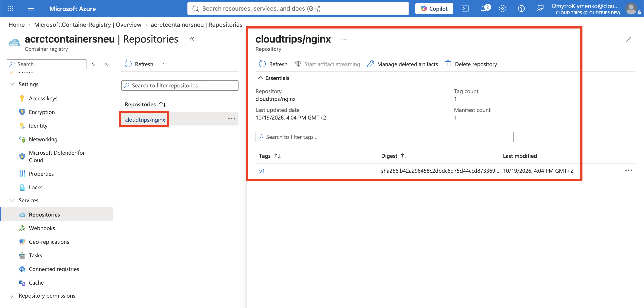
Task: Click the Last updated date value
Action: click(291, 118)
